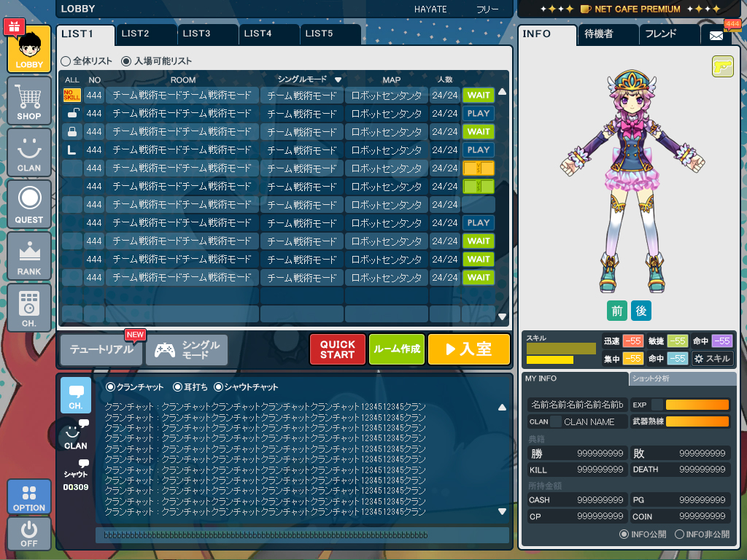The width and height of the screenshot is (747, 560).
Task: Click the unlocked padlock room icon
Action: click(x=72, y=113)
